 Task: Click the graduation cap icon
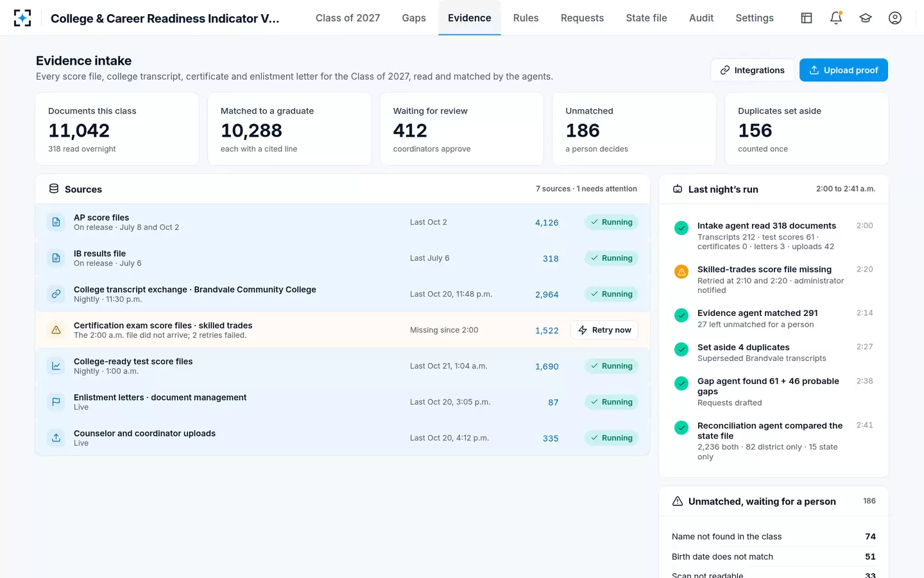pos(866,18)
